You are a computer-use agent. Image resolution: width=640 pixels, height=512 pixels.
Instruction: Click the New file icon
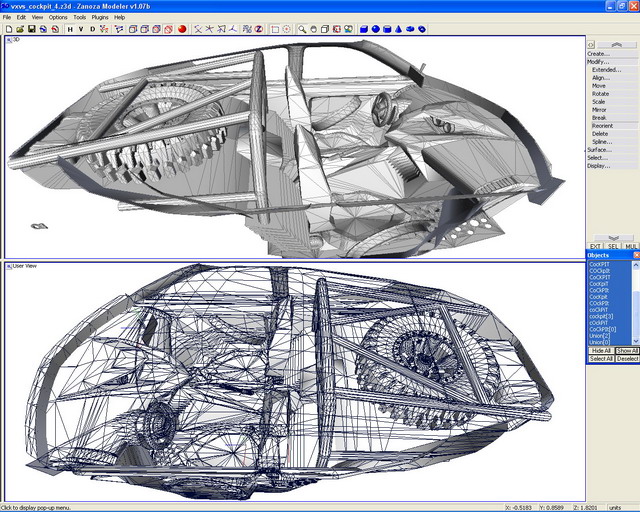click(x=8, y=29)
